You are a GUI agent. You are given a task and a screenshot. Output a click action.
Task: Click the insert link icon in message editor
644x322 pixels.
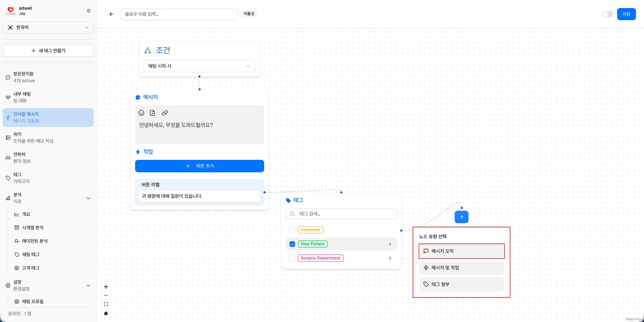click(x=165, y=113)
